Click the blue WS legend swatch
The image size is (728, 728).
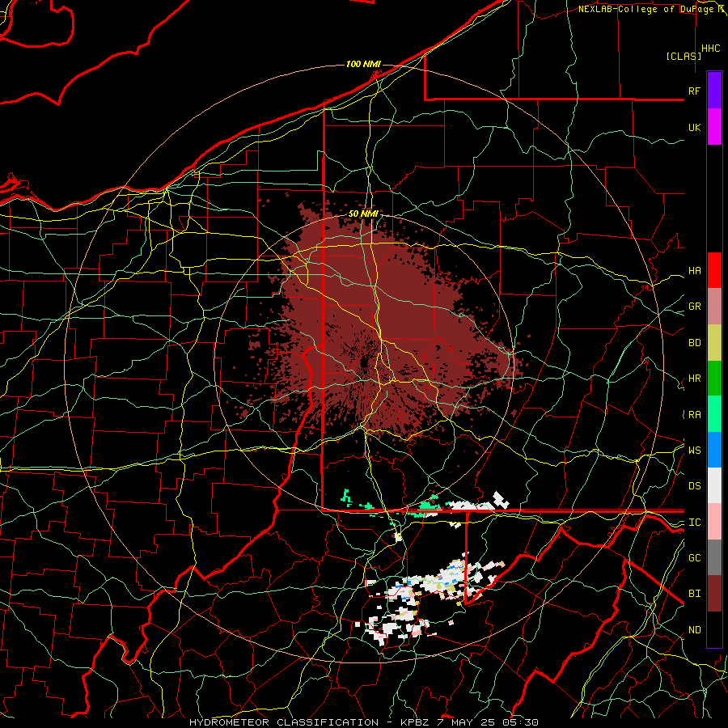click(x=714, y=450)
